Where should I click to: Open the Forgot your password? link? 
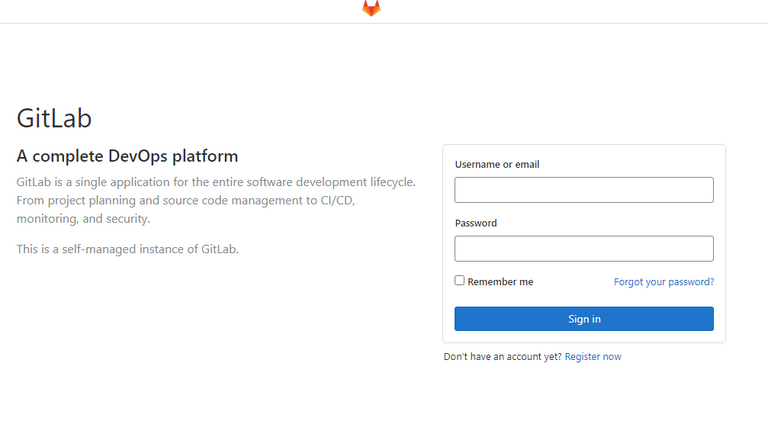664,282
